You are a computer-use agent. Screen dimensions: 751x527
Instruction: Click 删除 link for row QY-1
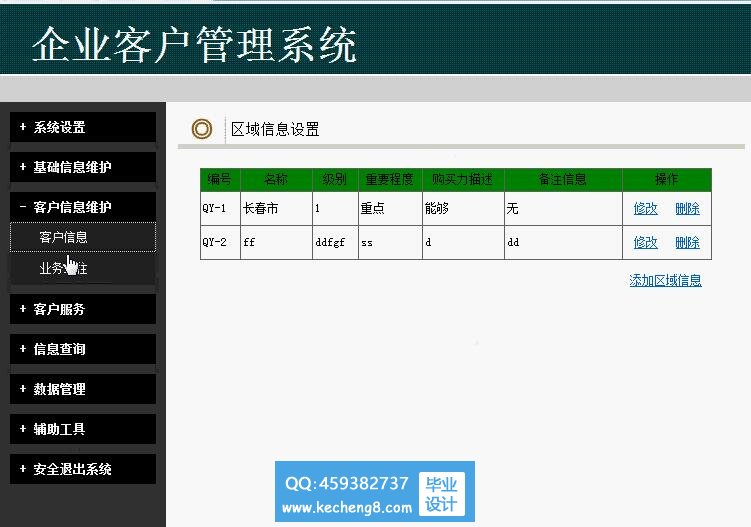(687, 208)
